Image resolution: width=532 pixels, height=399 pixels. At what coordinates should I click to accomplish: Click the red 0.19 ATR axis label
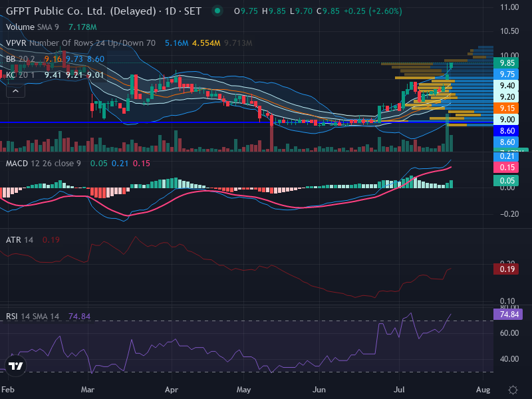pos(507,269)
